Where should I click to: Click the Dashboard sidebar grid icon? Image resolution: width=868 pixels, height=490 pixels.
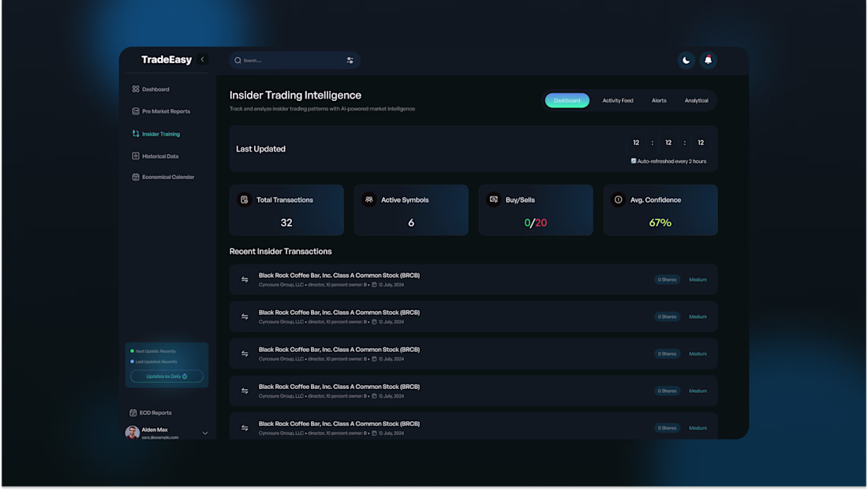[136, 89]
